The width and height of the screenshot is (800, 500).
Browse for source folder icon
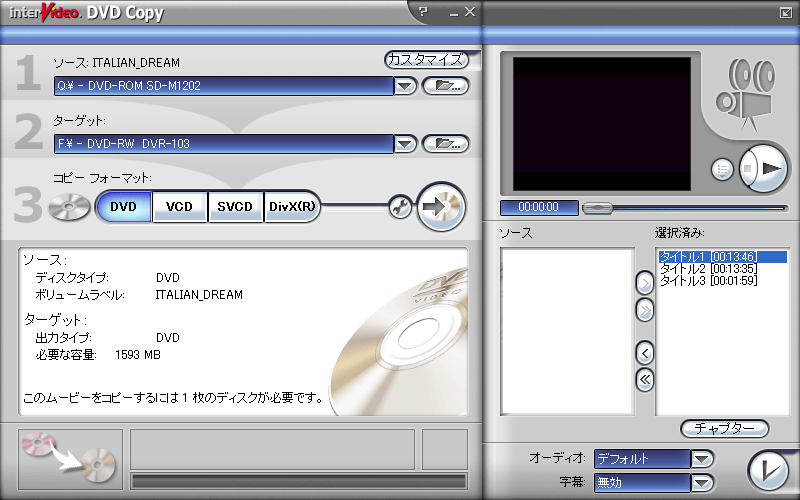point(446,86)
